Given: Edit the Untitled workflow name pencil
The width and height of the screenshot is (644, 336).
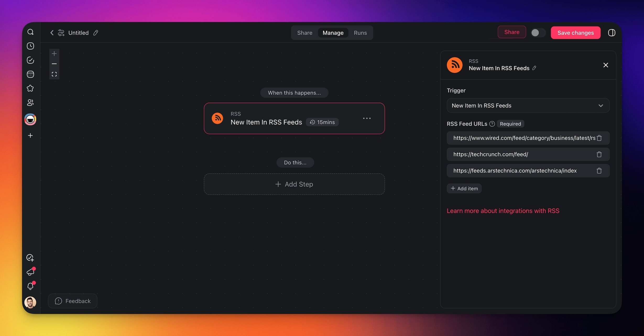Looking at the screenshot, I should [x=96, y=33].
